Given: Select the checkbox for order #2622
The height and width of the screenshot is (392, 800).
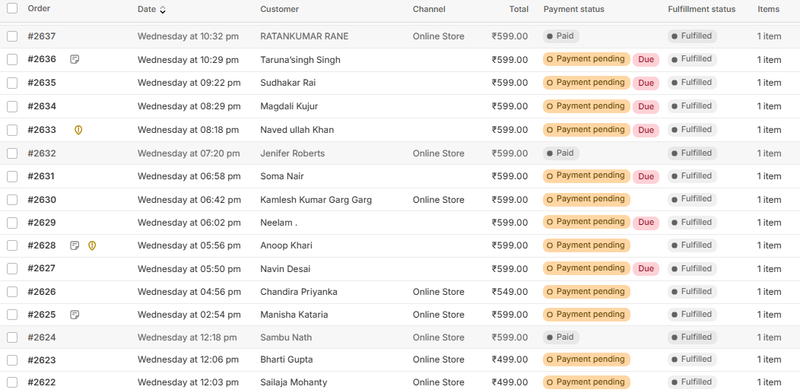Looking at the screenshot, I should click(12, 382).
